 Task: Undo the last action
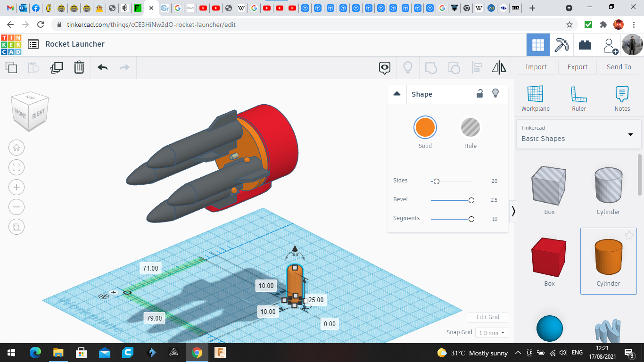click(x=103, y=67)
